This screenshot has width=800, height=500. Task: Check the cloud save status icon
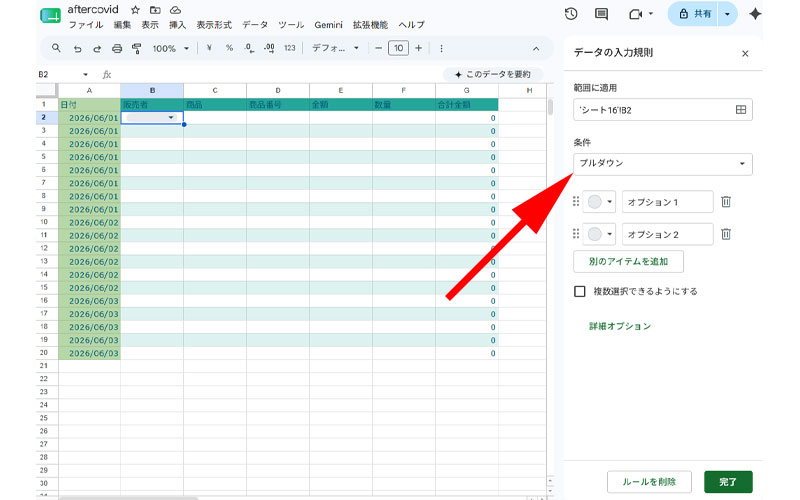click(x=175, y=10)
